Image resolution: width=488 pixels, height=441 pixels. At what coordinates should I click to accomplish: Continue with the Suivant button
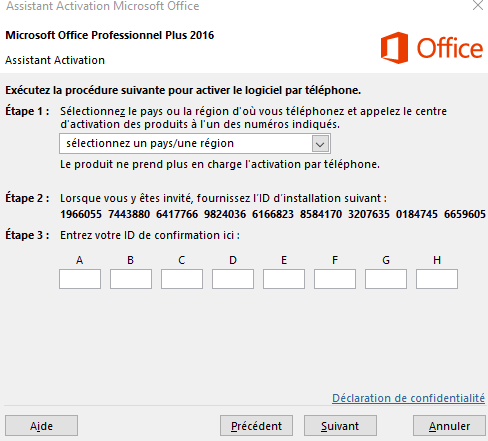pyautogui.click(x=340, y=426)
